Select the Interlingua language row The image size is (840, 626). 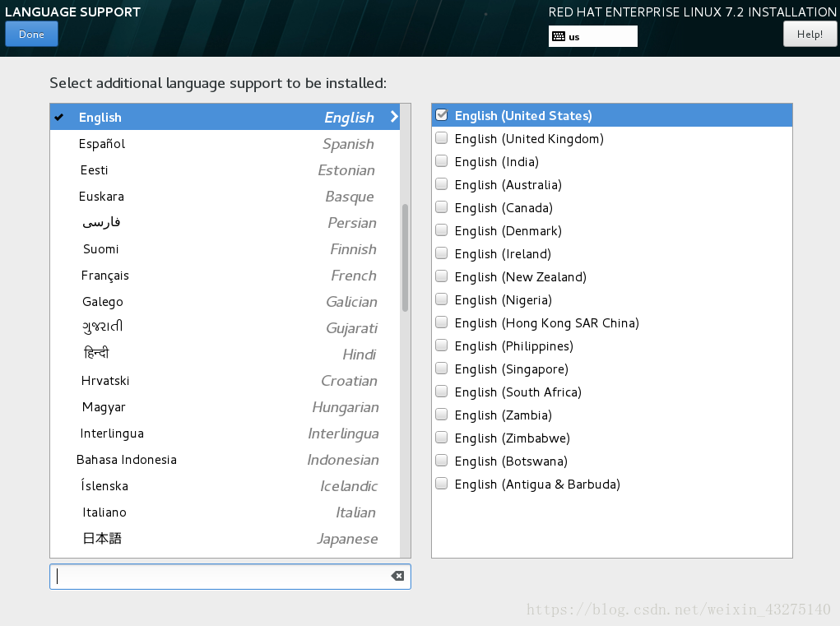[x=225, y=434]
